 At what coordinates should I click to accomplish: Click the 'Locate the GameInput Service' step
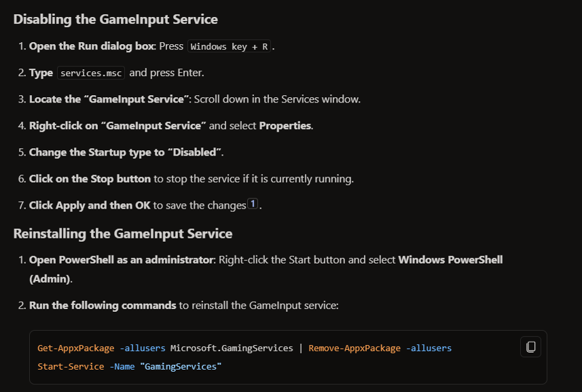coord(109,99)
